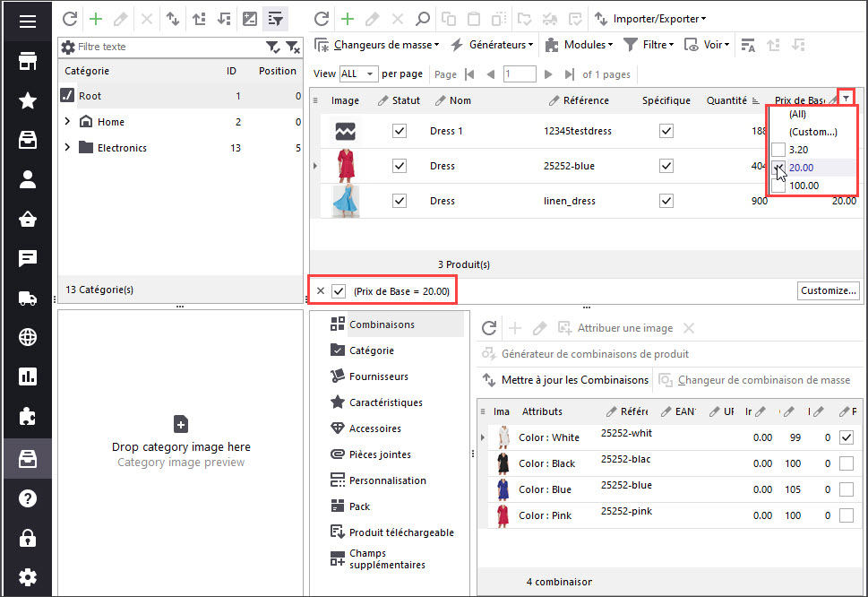Choose (All) in the filter list

pos(797,114)
